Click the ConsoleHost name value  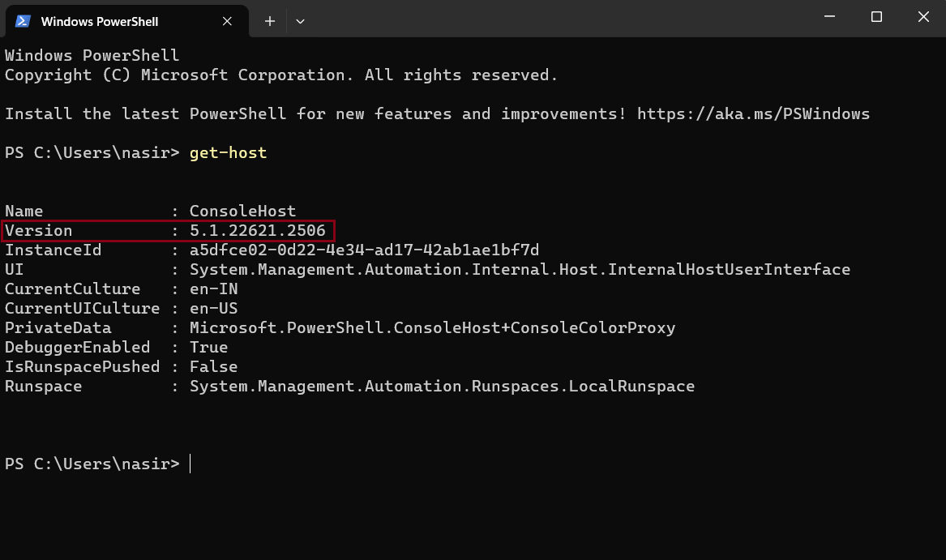(x=242, y=212)
